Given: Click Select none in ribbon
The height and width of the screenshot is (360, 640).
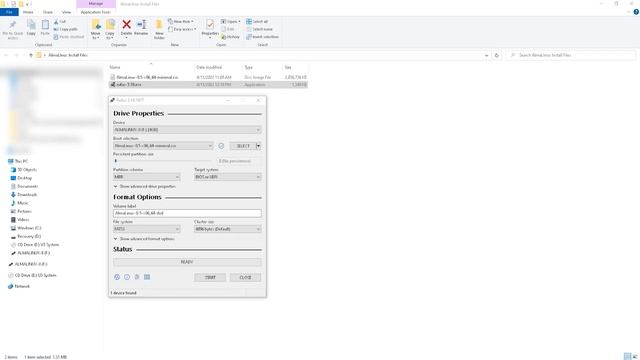Looking at the screenshot, I should pyautogui.click(x=259, y=29).
